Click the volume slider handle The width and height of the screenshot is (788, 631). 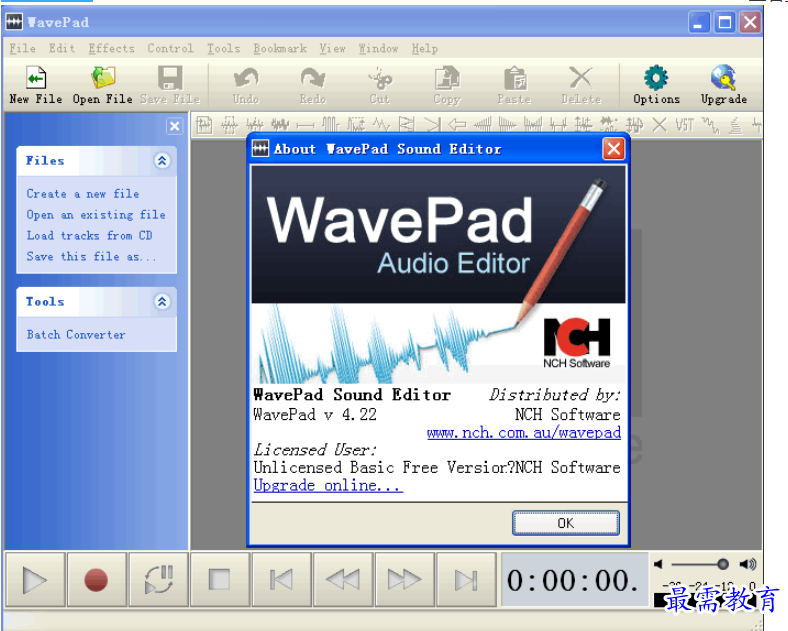722,564
